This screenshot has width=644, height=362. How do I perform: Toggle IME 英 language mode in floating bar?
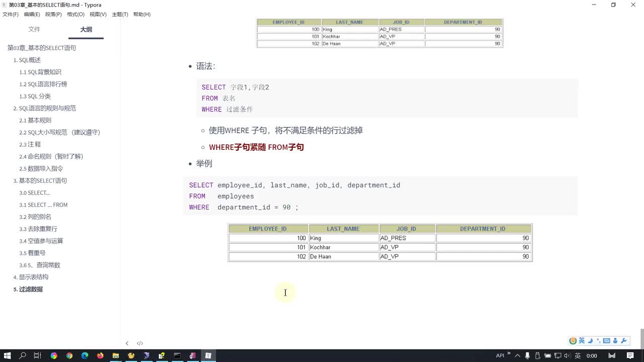point(582,340)
